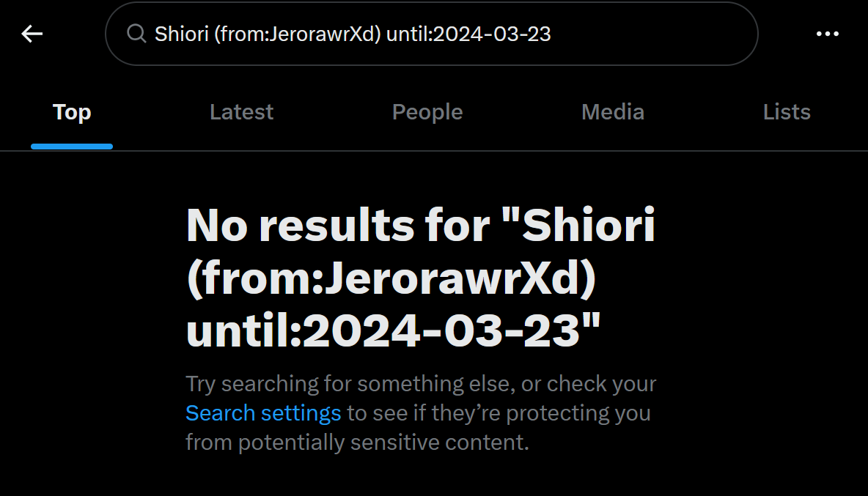Click the magnifying glass search icon
Image resolution: width=868 pixels, height=496 pixels.
point(136,34)
